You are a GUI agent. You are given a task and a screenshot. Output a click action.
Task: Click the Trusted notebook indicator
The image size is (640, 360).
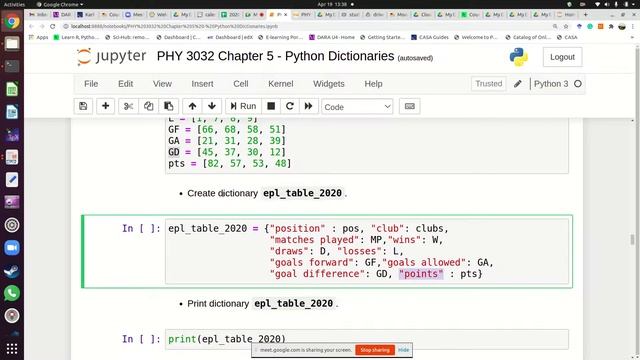coord(489,84)
